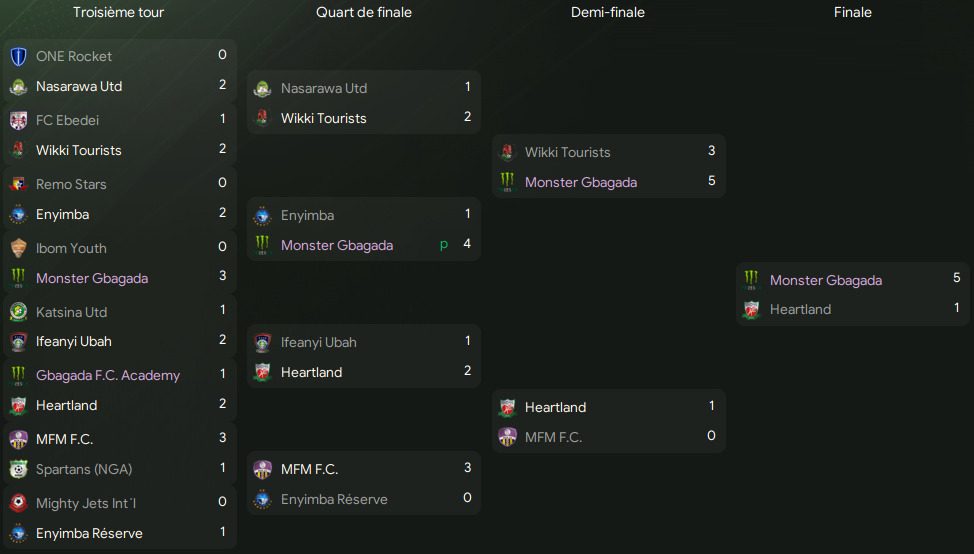Click Monster Gbagada logo in the final
This screenshot has height=554, width=974.
752,280
